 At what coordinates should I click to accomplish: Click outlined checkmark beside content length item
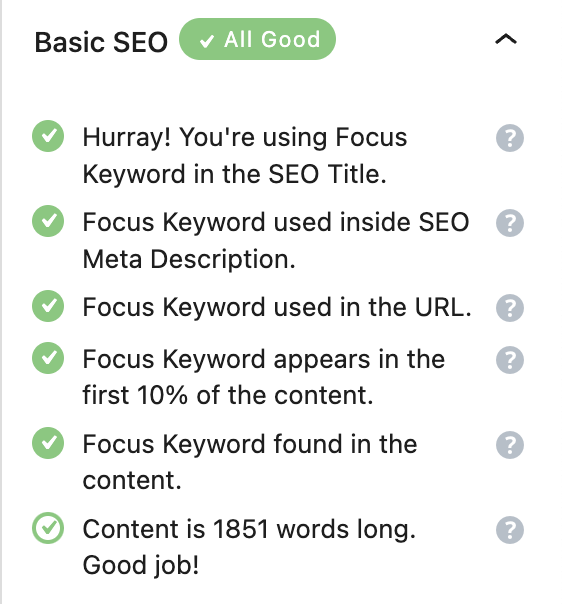(48, 528)
